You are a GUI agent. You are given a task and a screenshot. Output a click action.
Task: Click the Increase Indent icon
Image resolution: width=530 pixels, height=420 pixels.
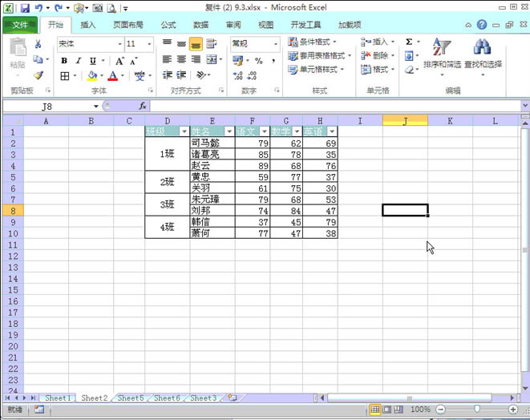(181, 75)
